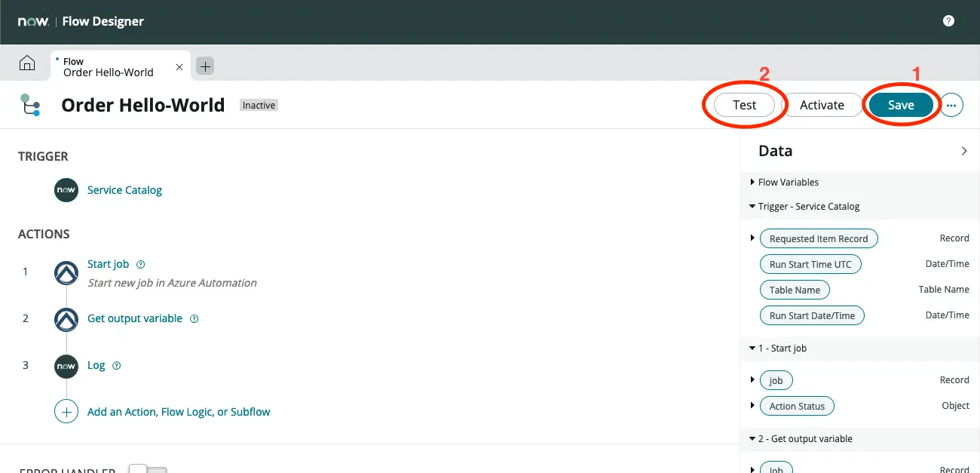Toggle the Error Handler switch
Image resolution: width=980 pixels, height=473 pixels.
(147, 469)
